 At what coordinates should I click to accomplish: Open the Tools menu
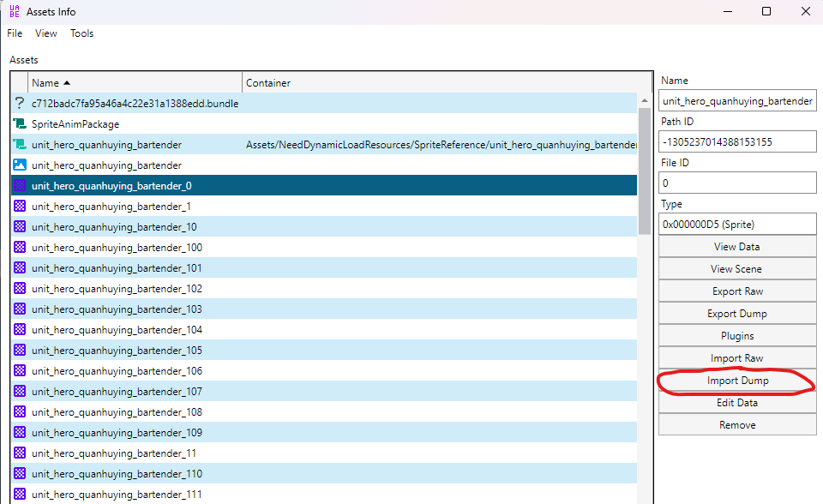(81, 33)
